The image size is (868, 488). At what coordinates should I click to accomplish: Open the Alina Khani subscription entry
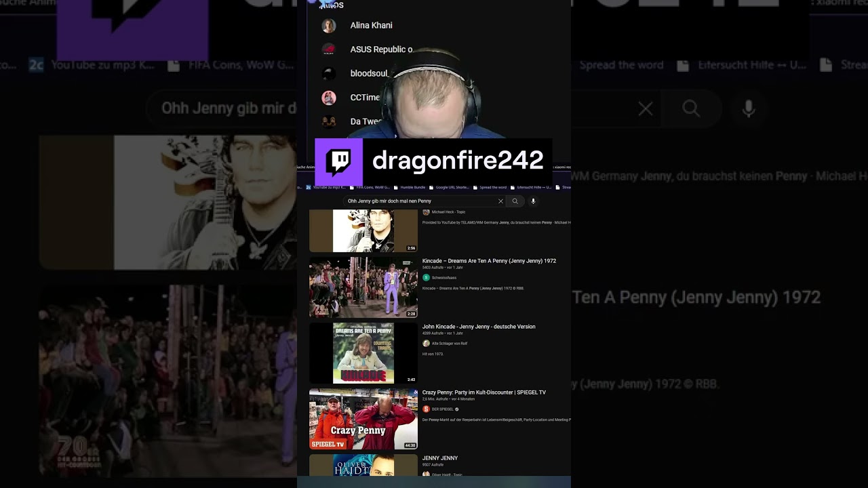tap(371, 26)
